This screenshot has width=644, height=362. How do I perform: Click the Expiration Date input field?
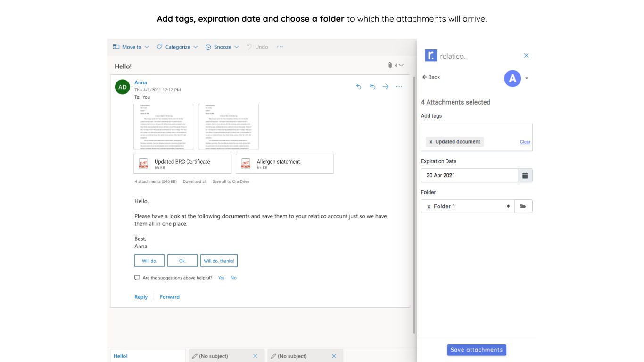click(469, 175)
